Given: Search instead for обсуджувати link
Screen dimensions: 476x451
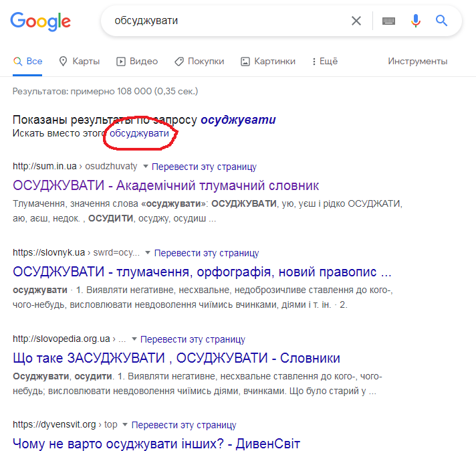Looking at the screenshot, I should [139, 133].
